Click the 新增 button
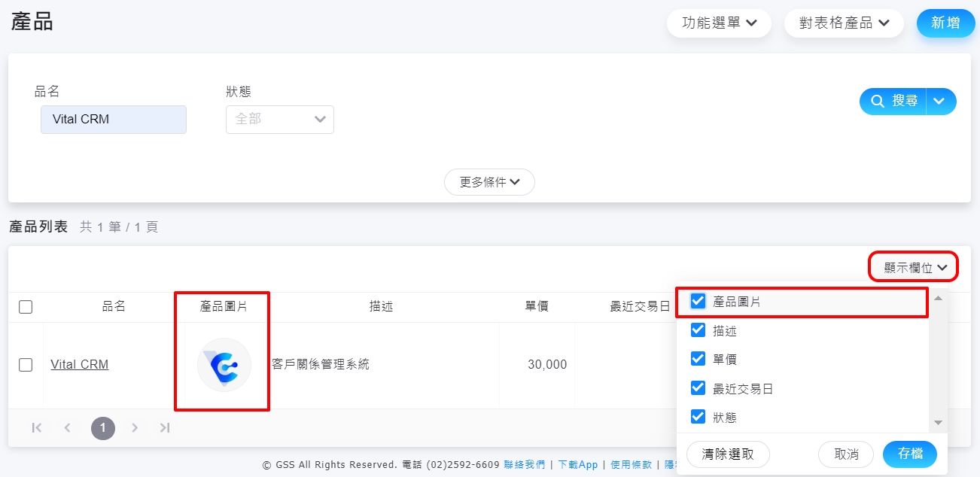This screenshot has width=980, height=477. coord(945,23)
